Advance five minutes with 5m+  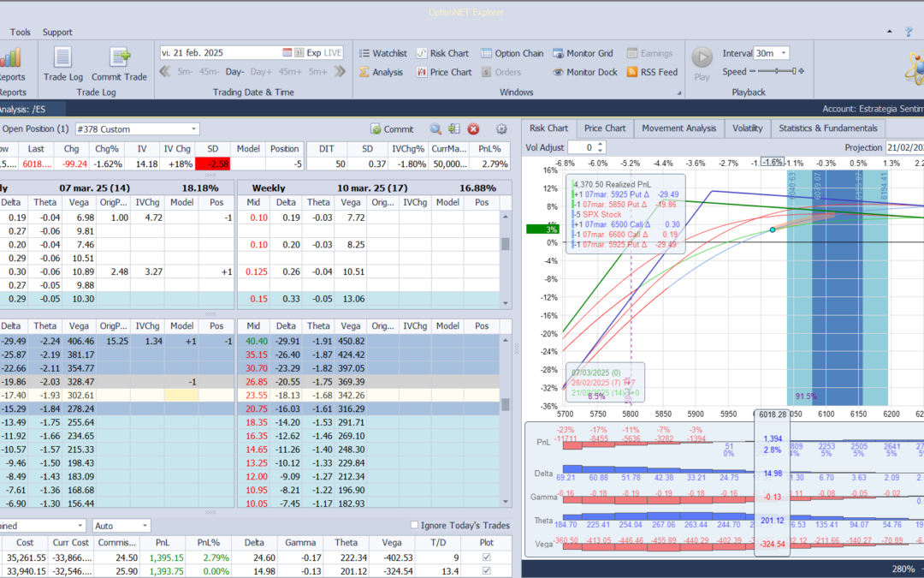pyautogui.click(x=317, y=72)
